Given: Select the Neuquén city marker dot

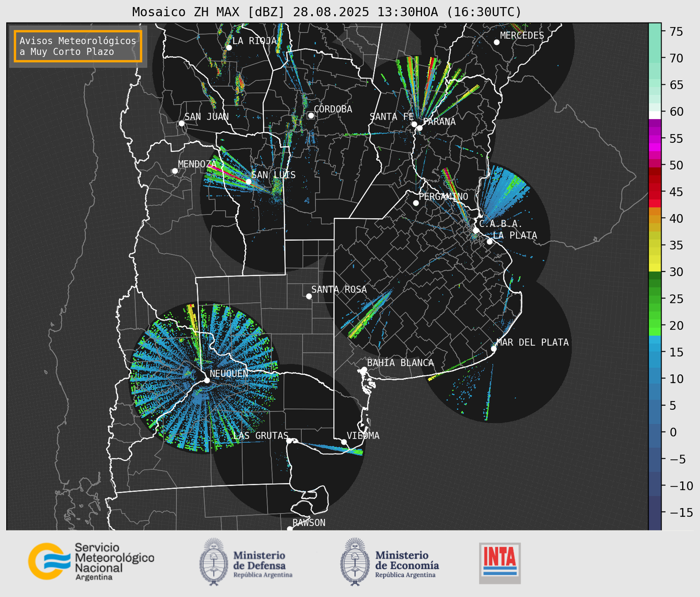Looking at the screenshot, I should (x=207, y=380).
